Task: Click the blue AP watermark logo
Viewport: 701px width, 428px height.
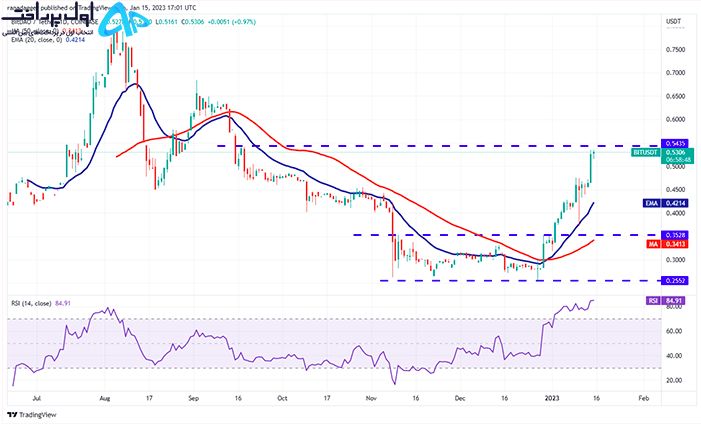Action: (126, 20)
